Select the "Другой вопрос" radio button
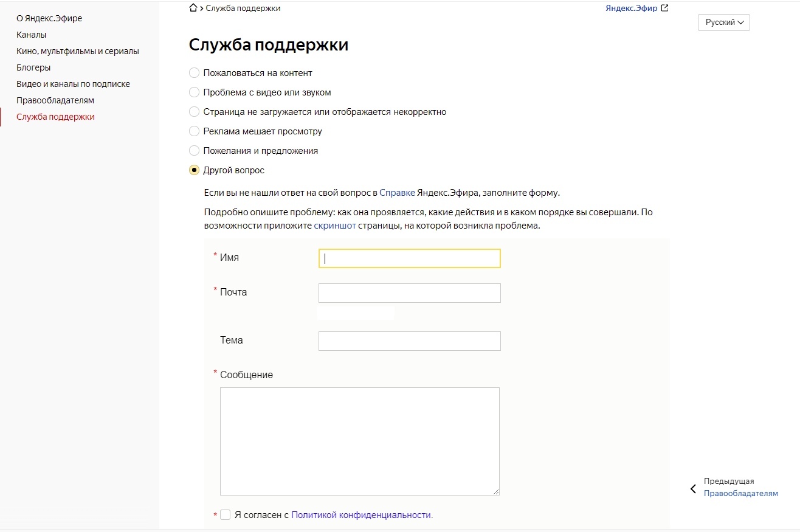This screenshot has width=800, height=532. (x=194, y=170)
